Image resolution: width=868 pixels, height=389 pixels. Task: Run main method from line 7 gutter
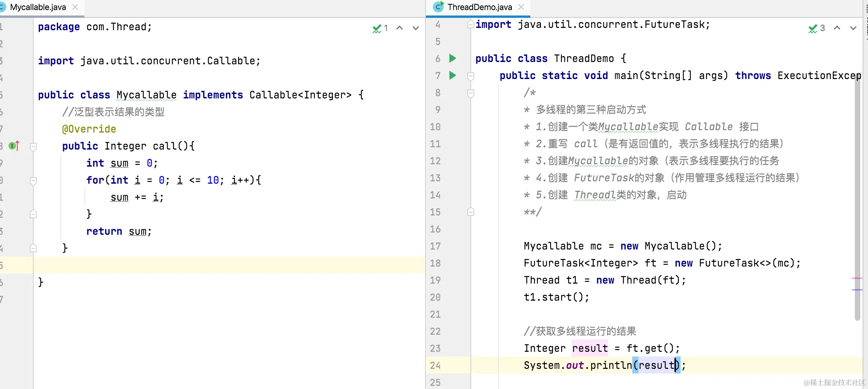click(452, 76)
